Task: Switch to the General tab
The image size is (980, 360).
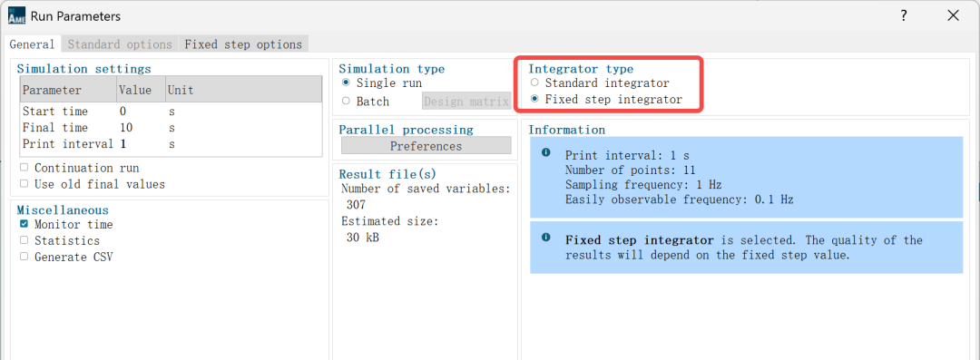Action: [x=32, y=44]
